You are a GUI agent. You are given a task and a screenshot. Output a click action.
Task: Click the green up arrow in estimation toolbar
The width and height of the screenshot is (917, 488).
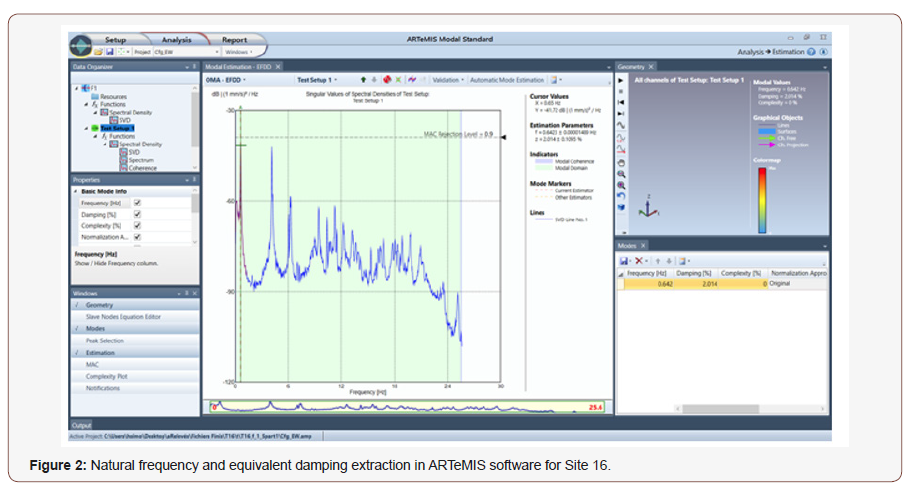tap(363, 79)
